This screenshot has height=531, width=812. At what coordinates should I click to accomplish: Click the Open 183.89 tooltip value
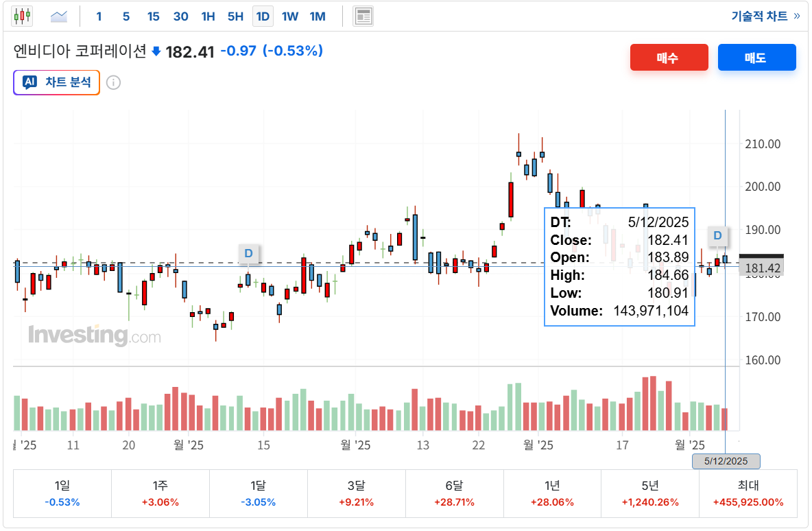point(668,257)
